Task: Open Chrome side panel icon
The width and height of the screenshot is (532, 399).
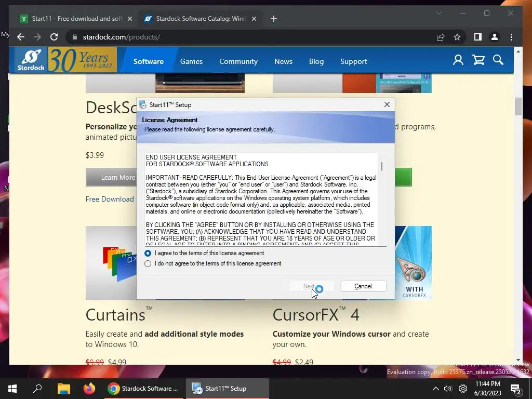Action: coord(478,37)
